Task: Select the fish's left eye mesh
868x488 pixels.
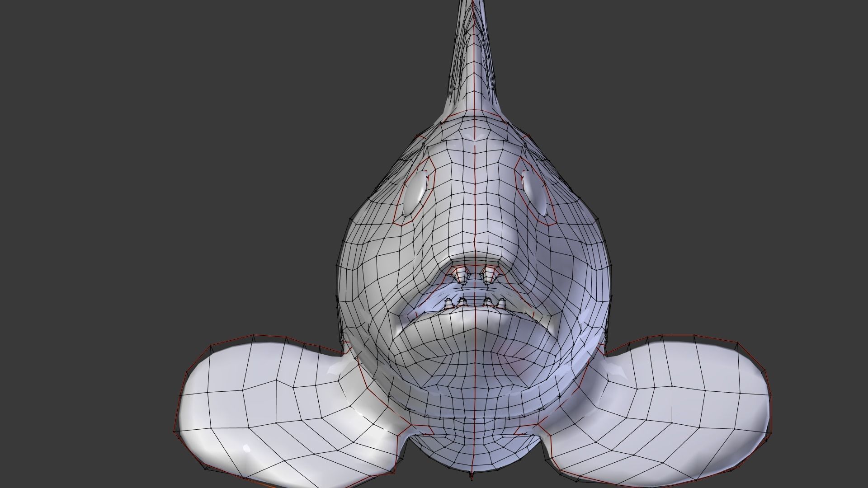Action: [x=415, y=192]
